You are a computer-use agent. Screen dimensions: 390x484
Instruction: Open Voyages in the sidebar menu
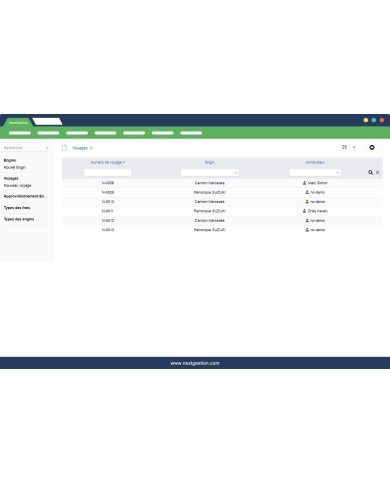(11, 178)
